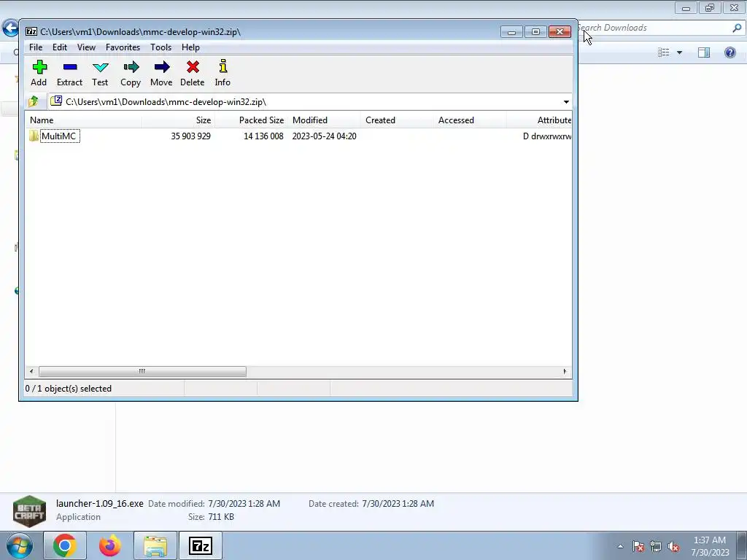
Task: Show hidden tray icons arrow
Action: coord(620,546)
